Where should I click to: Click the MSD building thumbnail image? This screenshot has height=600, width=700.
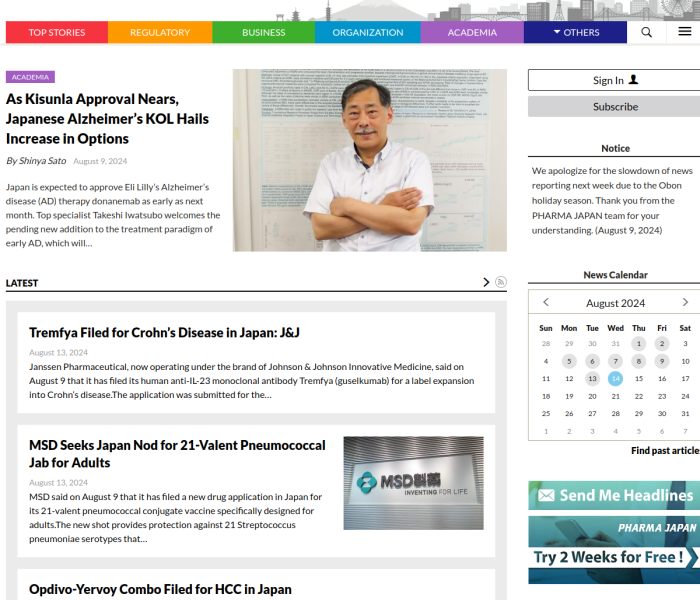413,483
